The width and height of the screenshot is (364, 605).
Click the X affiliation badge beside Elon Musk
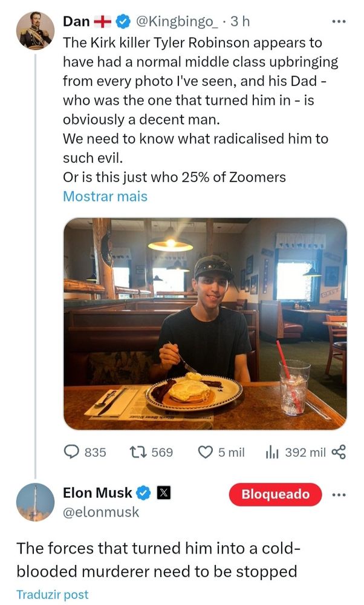click(x=162, y=493)
